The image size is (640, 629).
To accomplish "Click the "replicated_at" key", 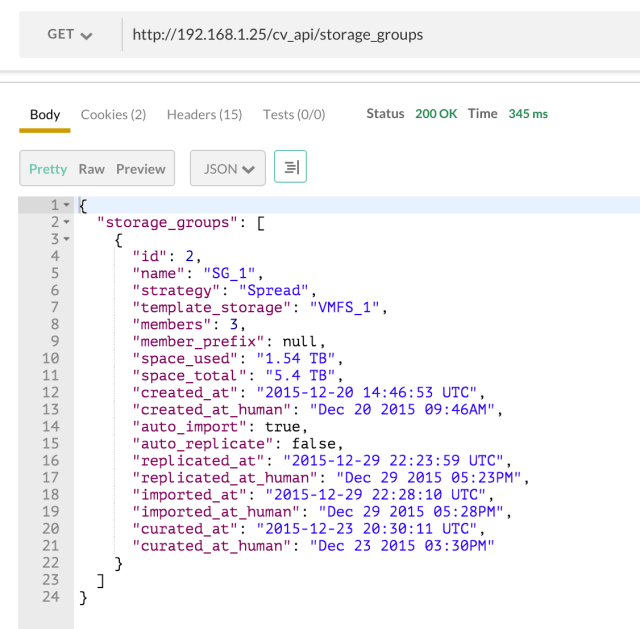I will (198, 461).
